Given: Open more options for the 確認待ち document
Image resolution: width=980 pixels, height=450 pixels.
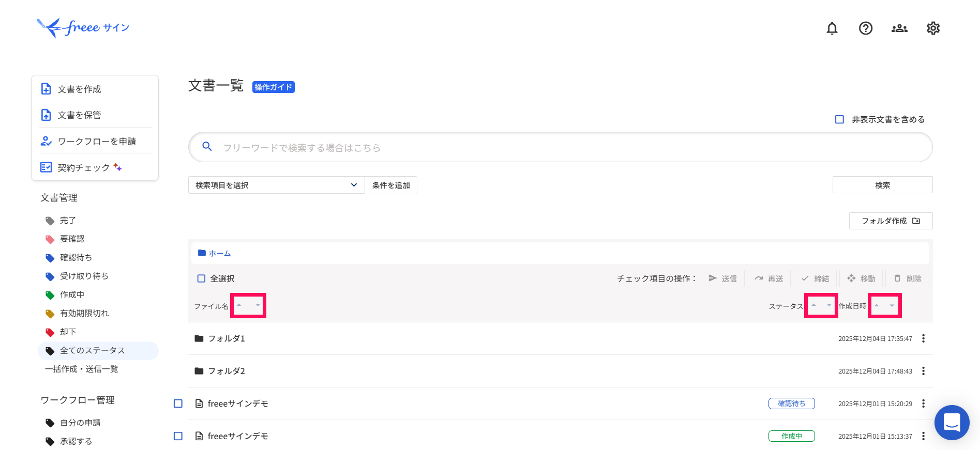Looking at the screenshot, I should (x=923, y=404).
